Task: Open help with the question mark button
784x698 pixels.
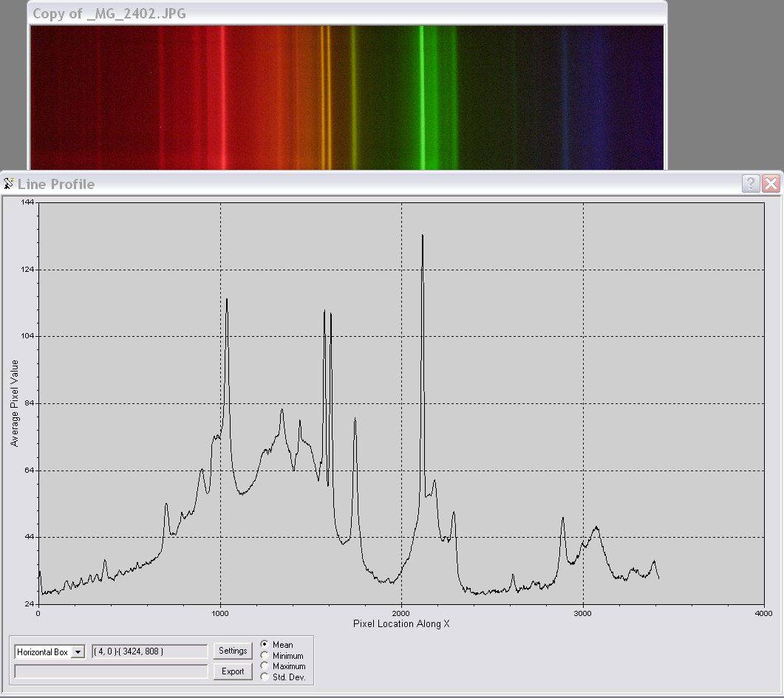Action: [751, 184]
